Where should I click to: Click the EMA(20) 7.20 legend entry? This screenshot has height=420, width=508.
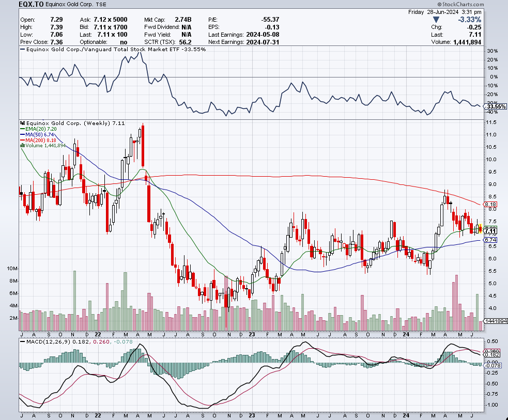pos(38,129)
